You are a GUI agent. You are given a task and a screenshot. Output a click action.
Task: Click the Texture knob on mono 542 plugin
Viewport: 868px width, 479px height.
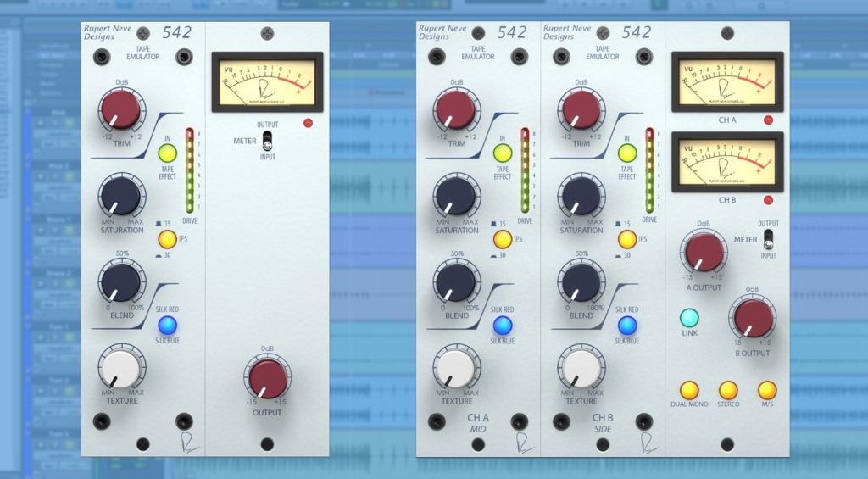121,368
